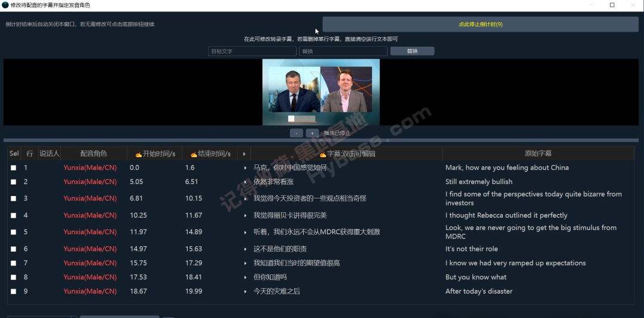The height and width of the screenshot is (318, 644).
Task: Select subtitle 这不是他们的职责
Action: [280, 249]
